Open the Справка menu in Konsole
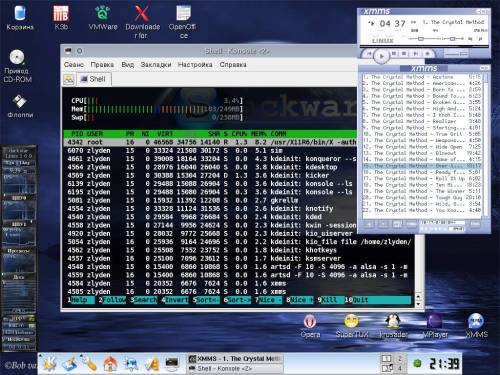500x375 pixels. (233, 65)
